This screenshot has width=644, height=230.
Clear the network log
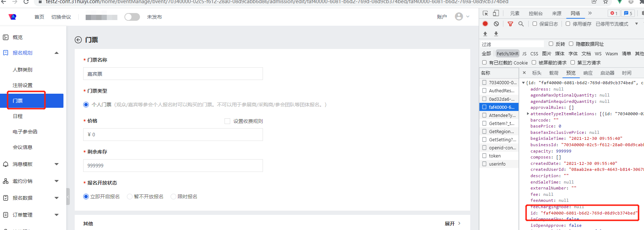coord(496,24)
